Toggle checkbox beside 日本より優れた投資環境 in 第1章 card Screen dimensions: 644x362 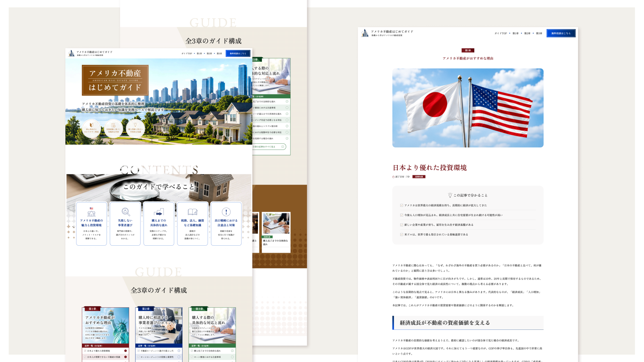tap(85, 351)
